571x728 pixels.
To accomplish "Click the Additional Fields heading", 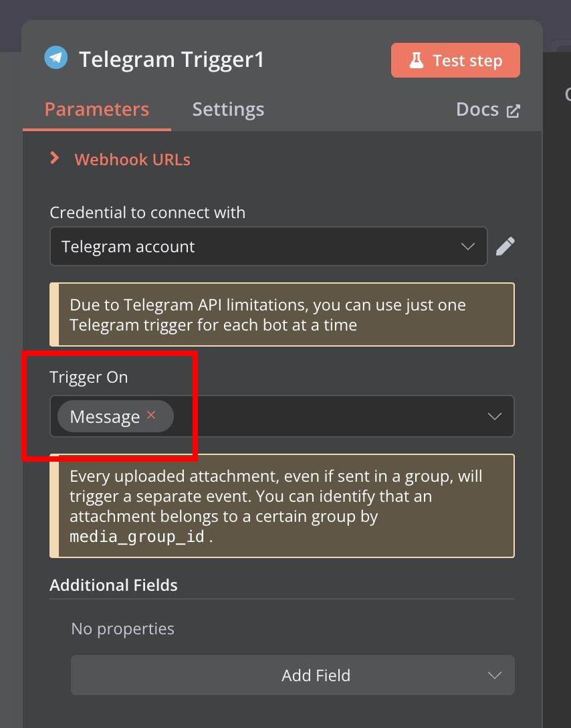I will tap(114, 585).
